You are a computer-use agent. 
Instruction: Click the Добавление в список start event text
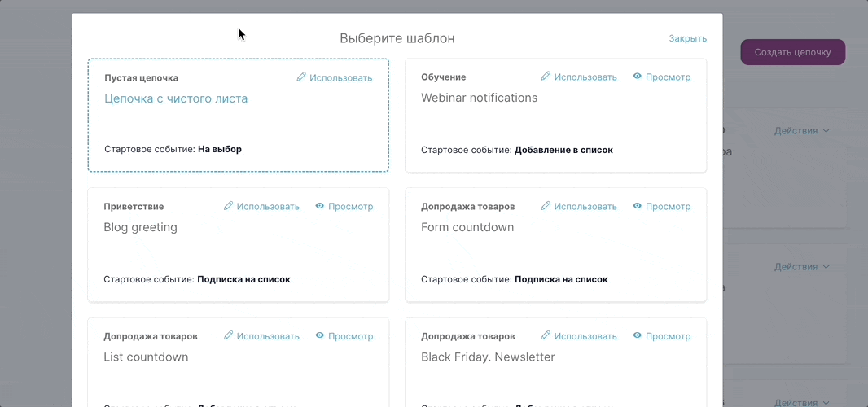563,150
